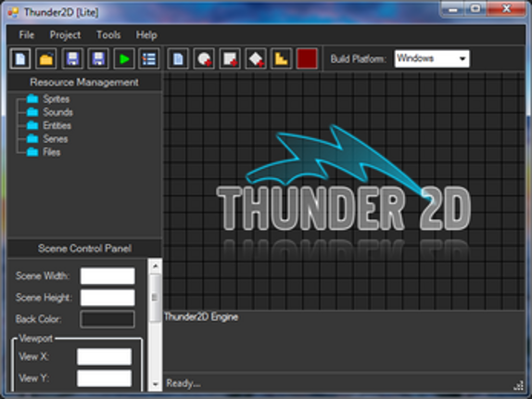Viewport: 532px width, 399px height.
Task: Click the first floppy disk Save icon
Action: [x=72, y=58]
